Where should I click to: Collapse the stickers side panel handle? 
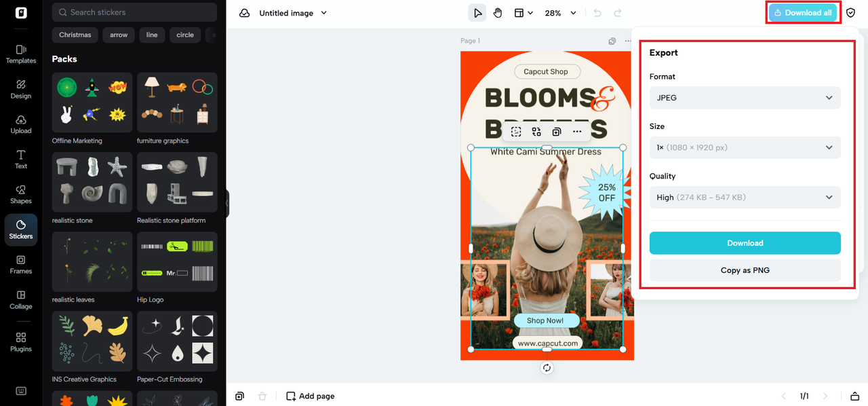point(228,203)
